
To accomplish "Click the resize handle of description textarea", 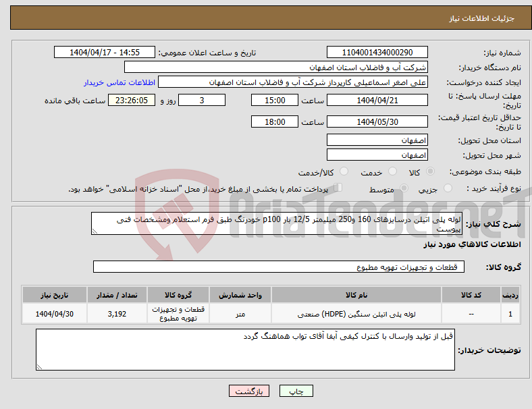I will [x=95, y=231].
